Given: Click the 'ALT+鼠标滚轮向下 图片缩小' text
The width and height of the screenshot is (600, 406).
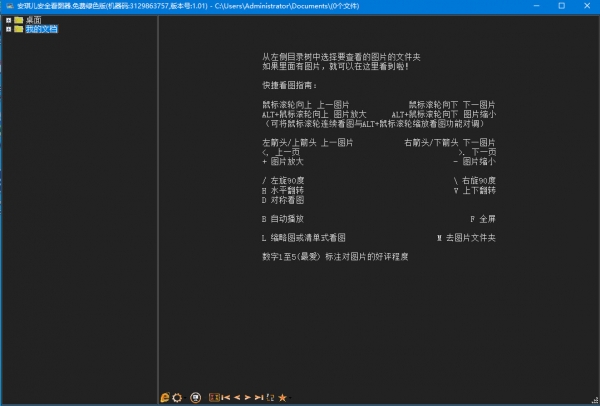Looking at the screenshot, I should [x=444, y=114].
